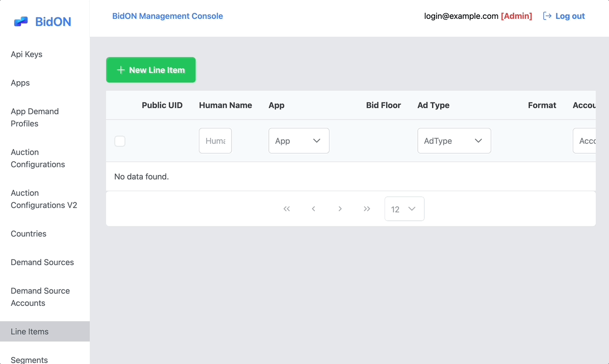Viewport: 609px width, 364px height.
Task: Go to previous page arrow
Action: (x=313, y=209)
